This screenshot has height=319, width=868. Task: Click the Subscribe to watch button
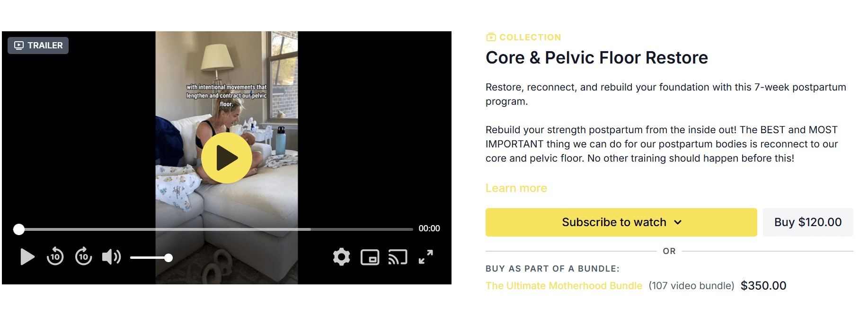click(x=613, y=222)
